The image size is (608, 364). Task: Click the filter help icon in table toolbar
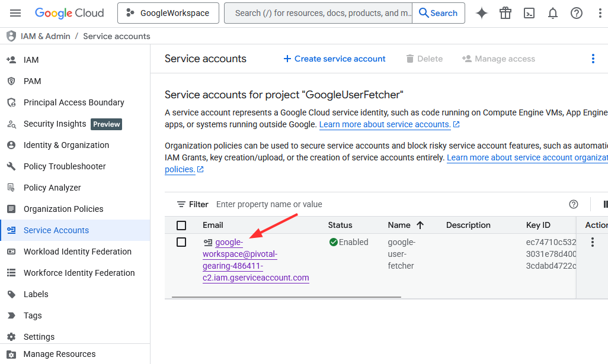573,204
